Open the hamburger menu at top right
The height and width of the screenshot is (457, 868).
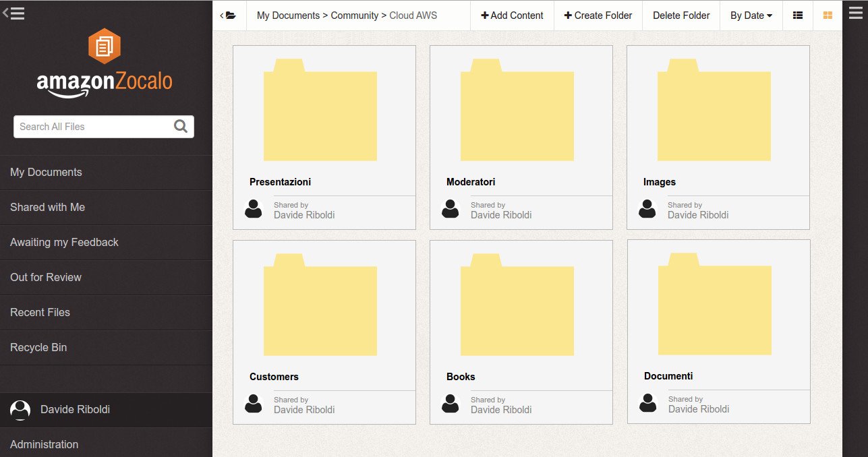[855, 15]
